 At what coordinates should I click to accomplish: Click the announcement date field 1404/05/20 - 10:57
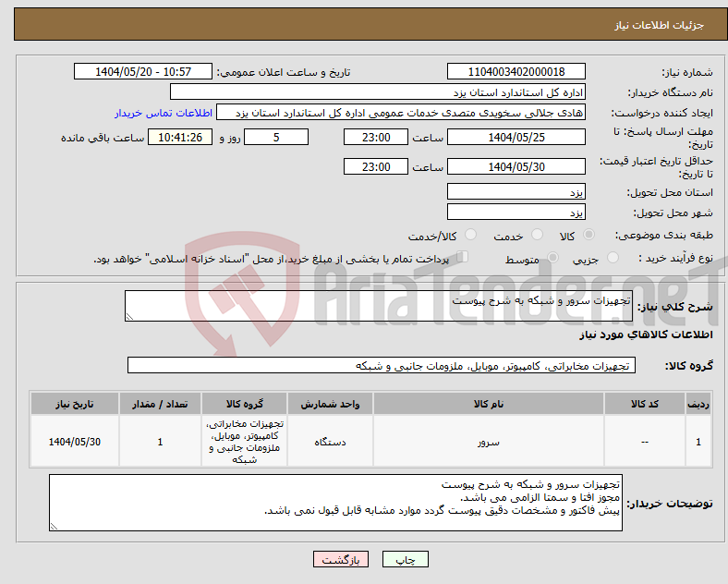[143, 72]
